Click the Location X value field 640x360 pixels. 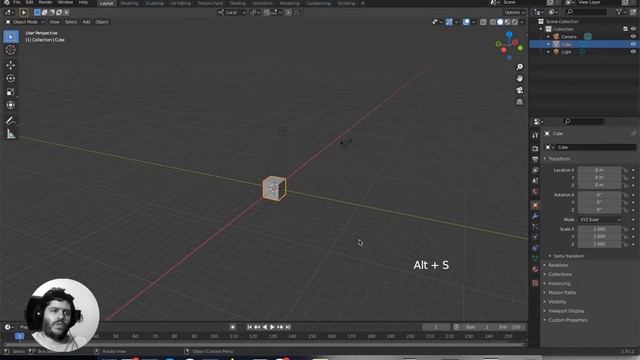(x=600, y=170)
